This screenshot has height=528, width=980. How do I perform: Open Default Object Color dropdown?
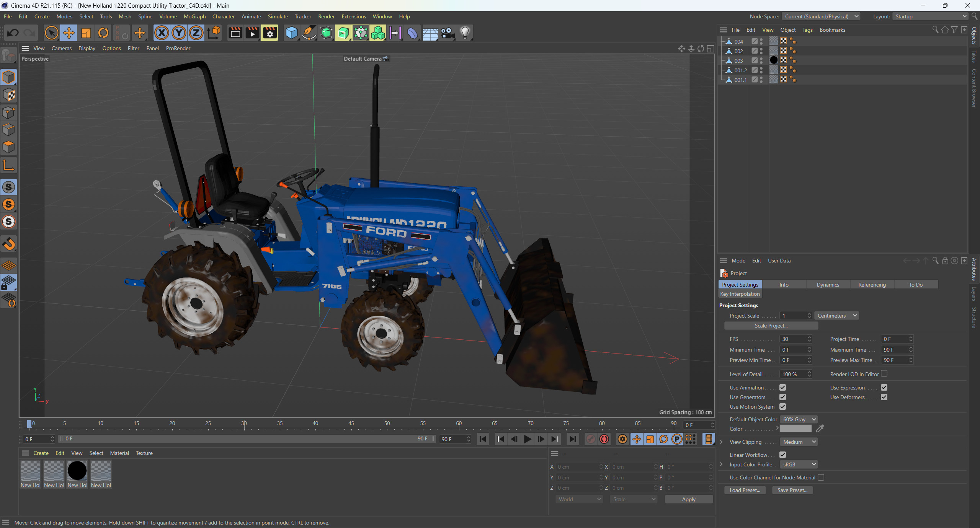click(799, 419)
